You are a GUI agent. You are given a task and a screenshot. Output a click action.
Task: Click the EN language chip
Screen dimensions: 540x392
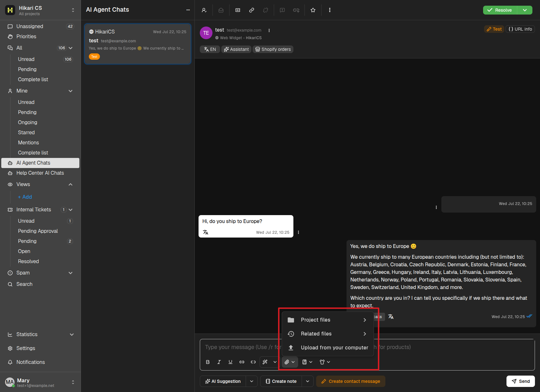[x=210, y=49]
